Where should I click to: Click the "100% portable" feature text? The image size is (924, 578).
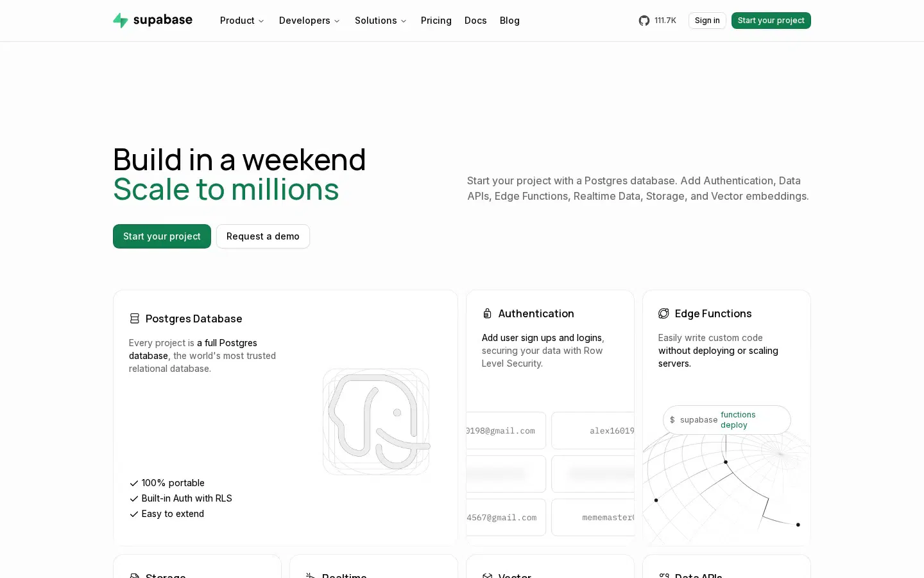click(x=173, y=483)
